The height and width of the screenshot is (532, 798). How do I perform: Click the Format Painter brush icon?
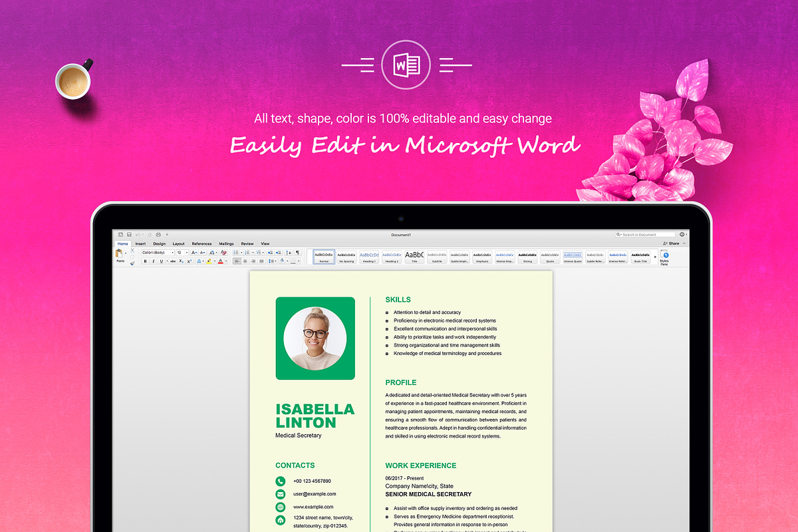click(x=132, y=263)
